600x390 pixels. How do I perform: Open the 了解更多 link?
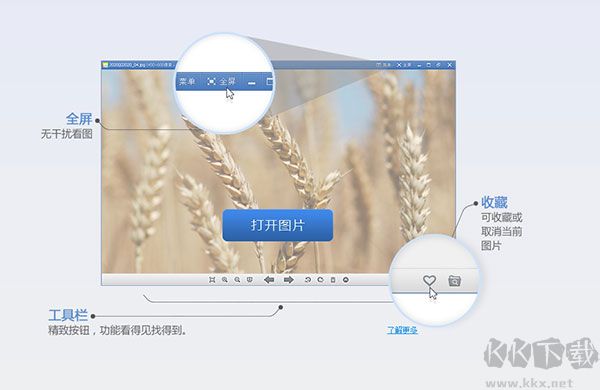(x=402, y=330)
